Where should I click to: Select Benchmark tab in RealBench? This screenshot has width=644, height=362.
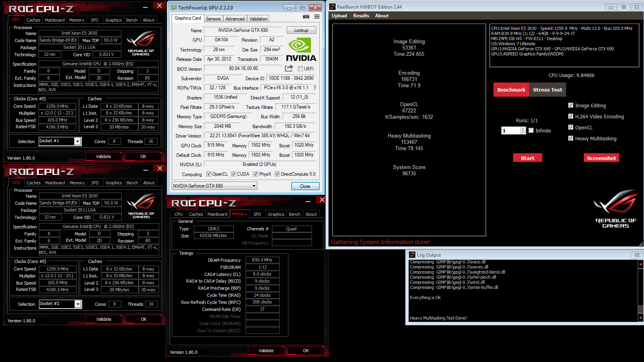(511, 90)
